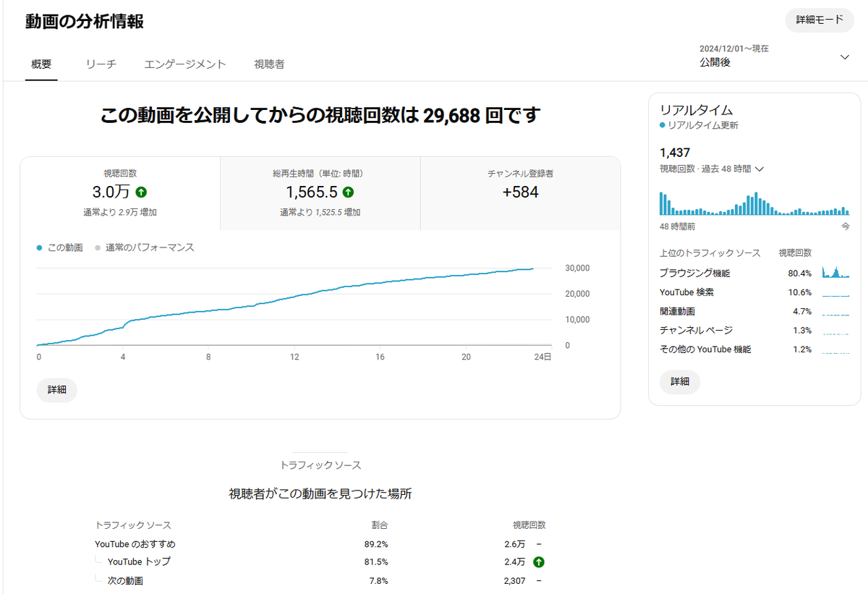Click the 10.6% YouTube 検索 percentage

pos(799,292)
